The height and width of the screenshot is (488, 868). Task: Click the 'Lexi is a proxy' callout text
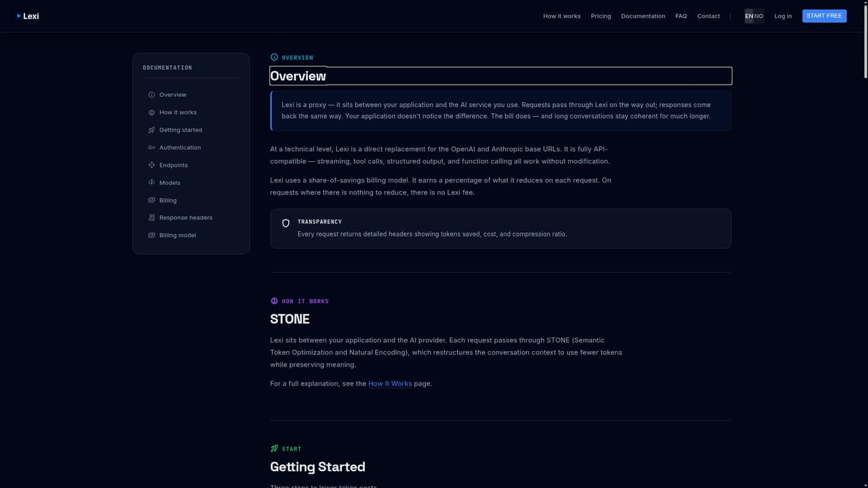[496, 110]
